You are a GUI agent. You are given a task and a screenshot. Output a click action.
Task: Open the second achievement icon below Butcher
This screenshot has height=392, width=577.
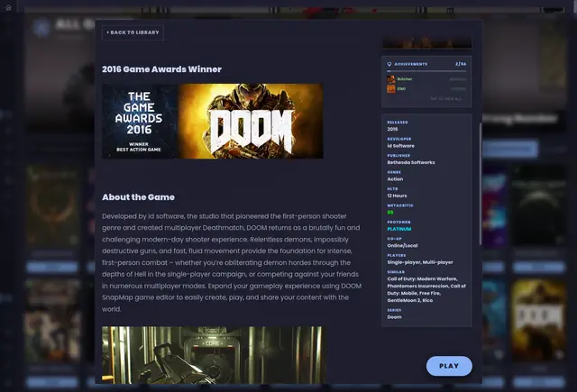(390, 89)
